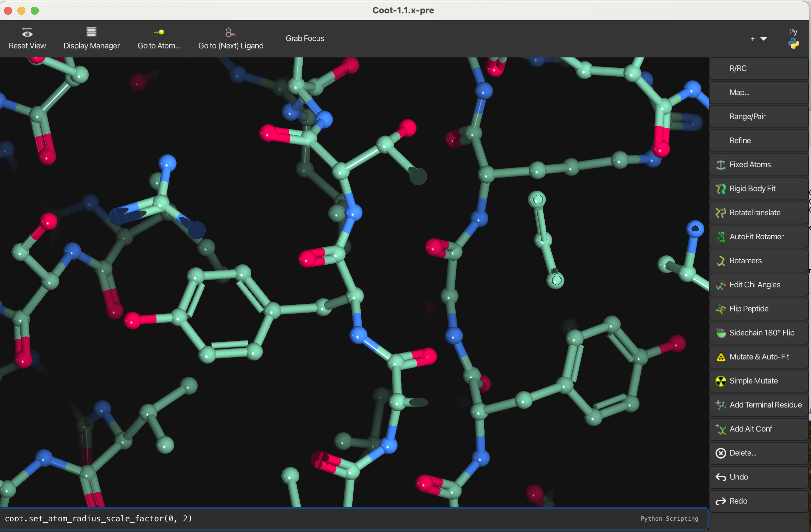Image resolution: width=811 pixels, height=532 pixels.
Task: Click the Simple Mutate radiation icon
Action: pyautogui.click(x=720, y=381)
